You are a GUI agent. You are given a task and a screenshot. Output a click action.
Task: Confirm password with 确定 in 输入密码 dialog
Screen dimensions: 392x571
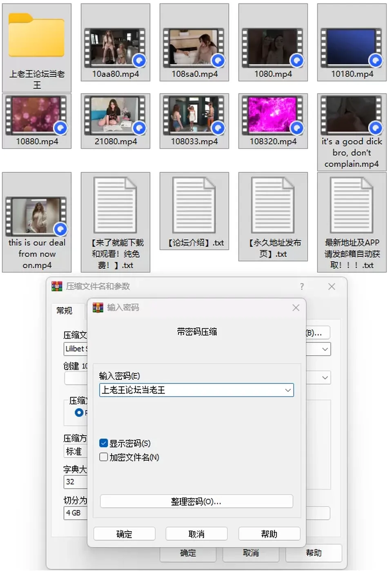(x=124, y=534)
